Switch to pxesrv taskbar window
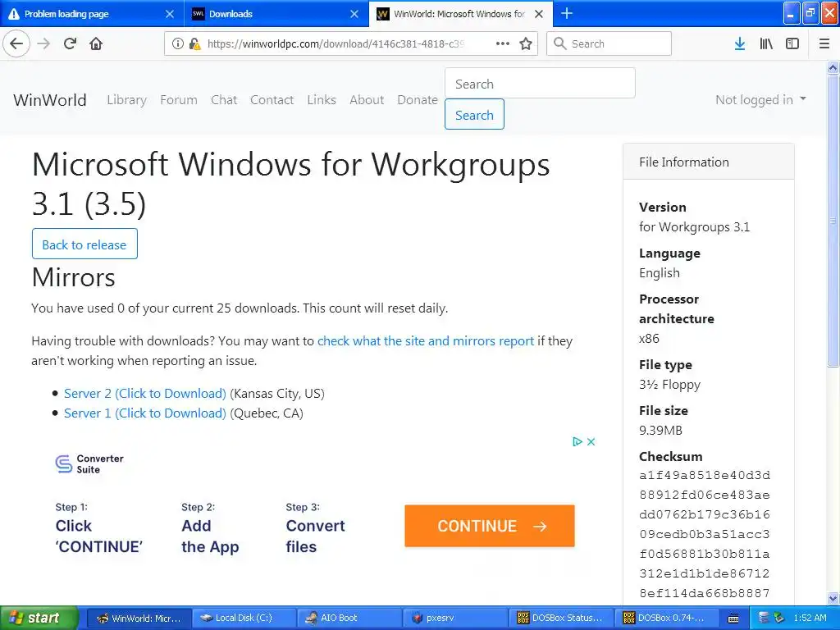This screenshot has width=840, height=630. [x=454, y=619]
